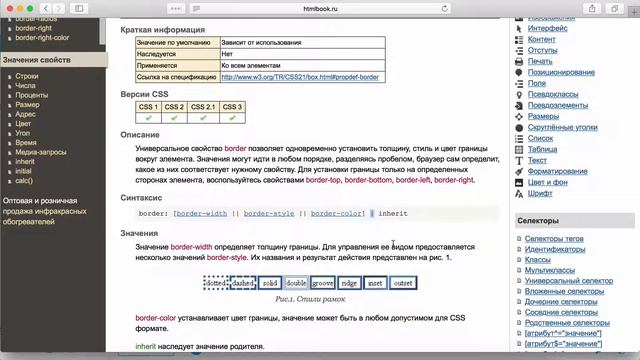Click the font icon beside Шрифт
This screenshot has height=360, width=640.
519,193
